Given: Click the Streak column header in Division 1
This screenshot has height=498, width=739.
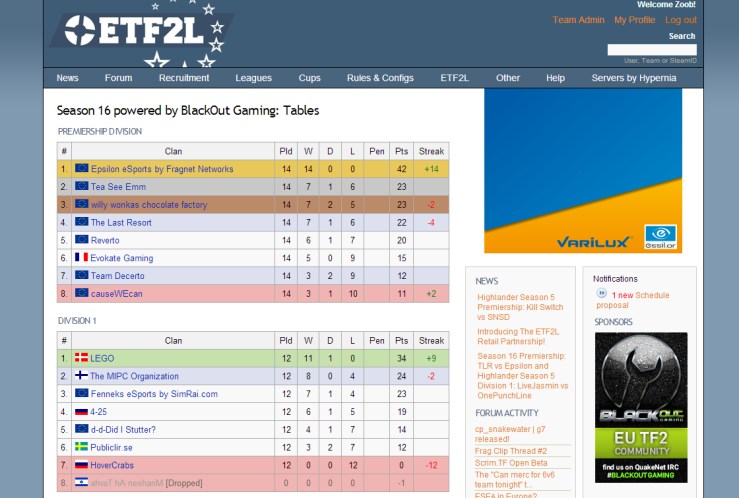Looking at the screenshot, I should (431, 341).
